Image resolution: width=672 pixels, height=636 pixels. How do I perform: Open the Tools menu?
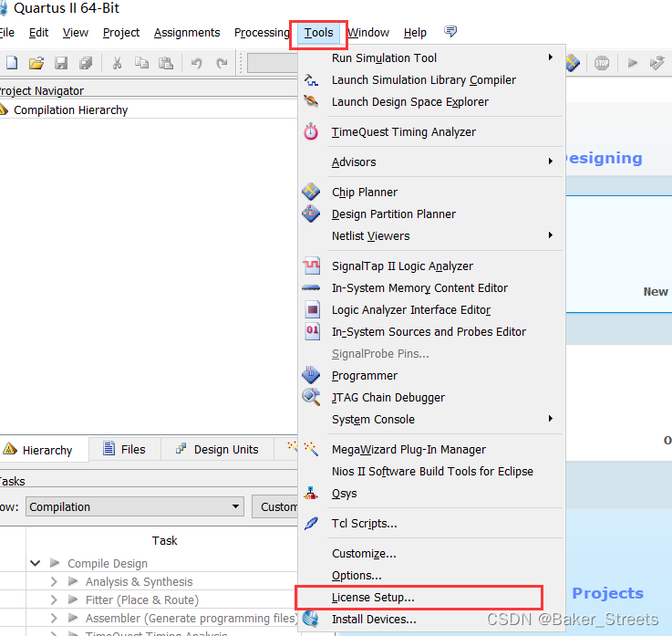pos(318,33)
